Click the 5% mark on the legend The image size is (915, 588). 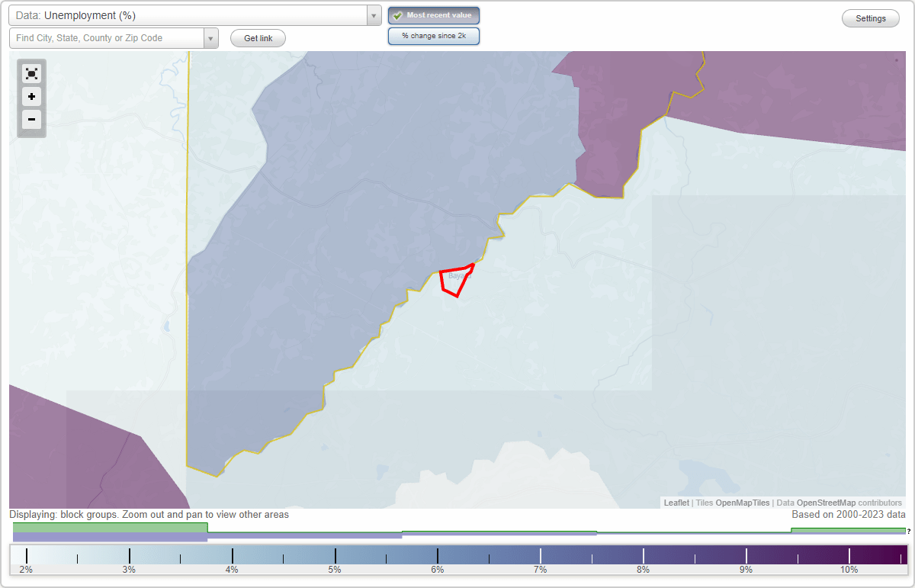pos(335,570)
